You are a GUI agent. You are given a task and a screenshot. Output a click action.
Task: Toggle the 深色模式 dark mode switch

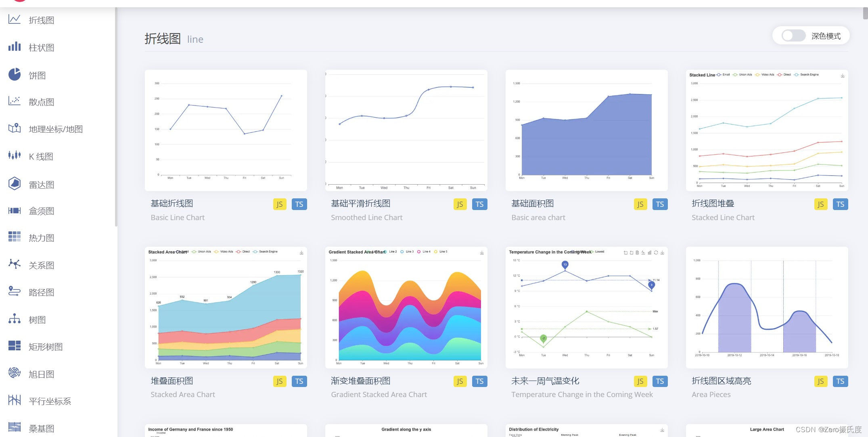(793, 36)
